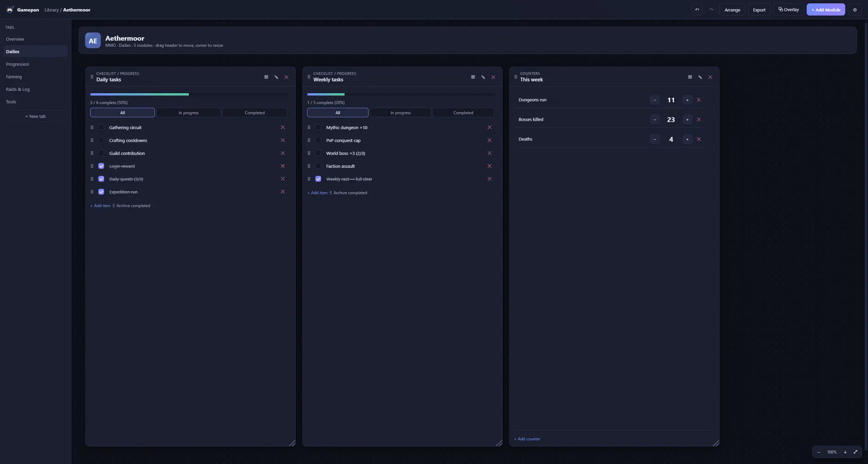Uncheck the Expedition run checkbox

[x=101, y=192]
